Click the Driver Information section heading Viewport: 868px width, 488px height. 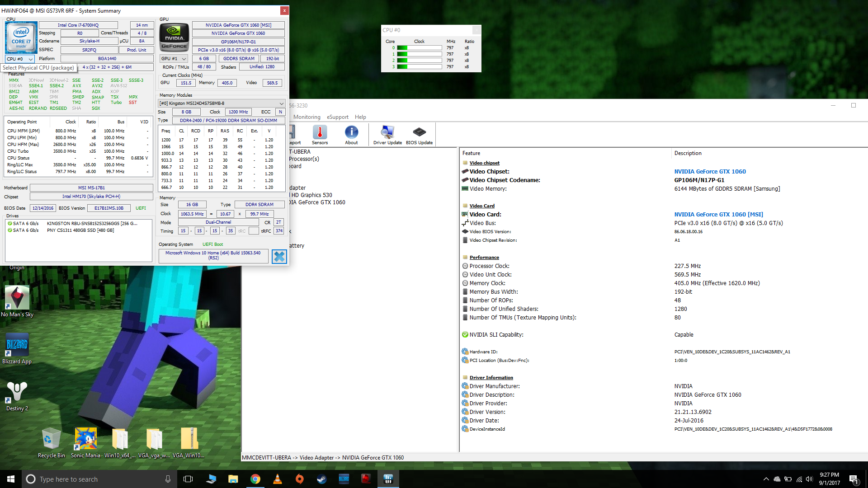click(x=491, y=377)
